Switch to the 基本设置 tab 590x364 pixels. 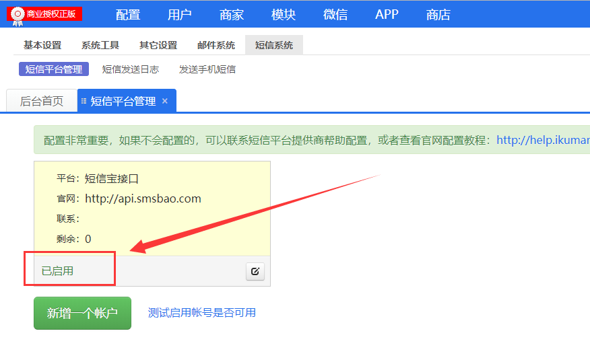42,45
